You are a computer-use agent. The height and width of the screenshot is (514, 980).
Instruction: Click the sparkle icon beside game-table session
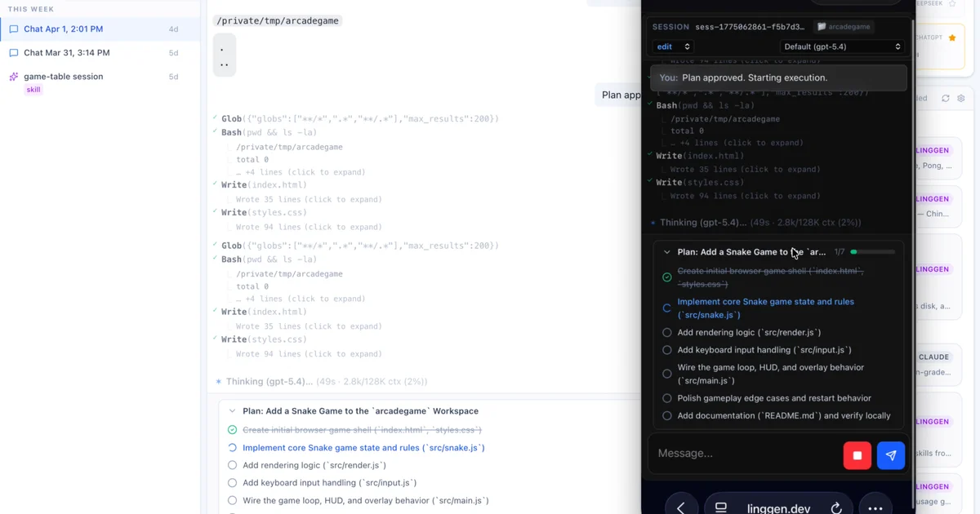pos(13,77)
